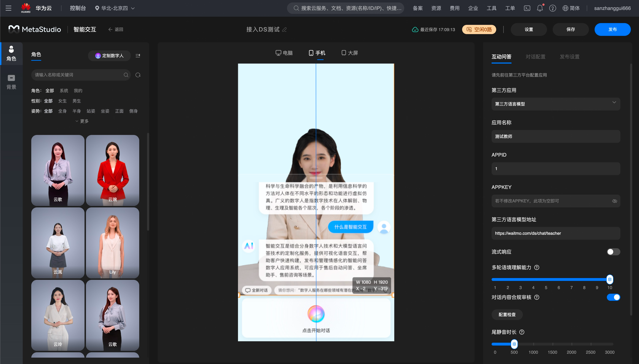Open the 华北-北京四 region selector
The width and height of the screenshot is (639, 364).
coord(115,8)
